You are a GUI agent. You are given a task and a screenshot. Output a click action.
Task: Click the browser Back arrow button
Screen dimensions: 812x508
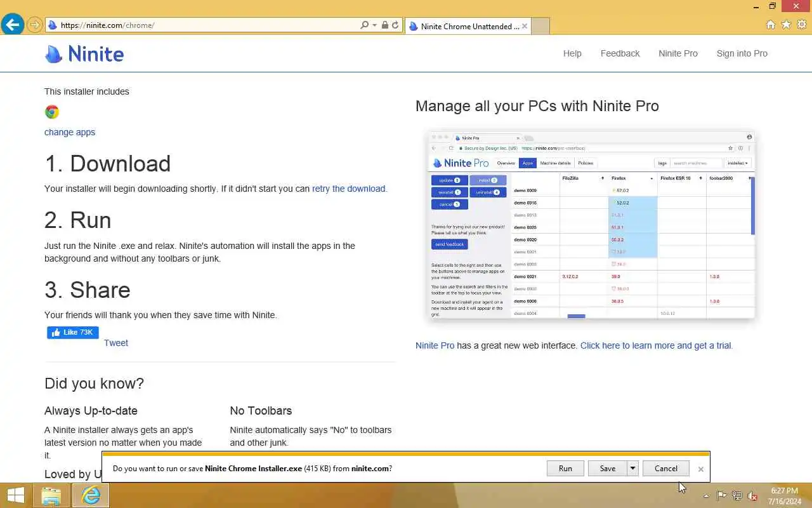[x=12, y=25]
